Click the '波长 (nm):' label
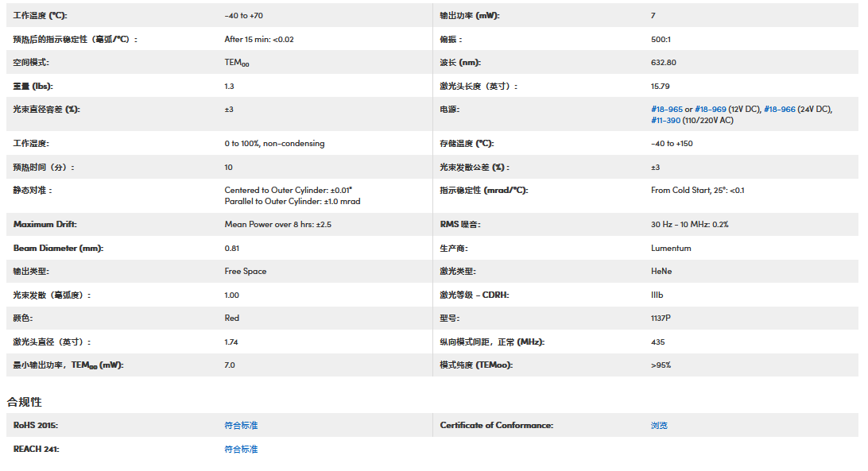The image size is (868, 471). [460, 63]
